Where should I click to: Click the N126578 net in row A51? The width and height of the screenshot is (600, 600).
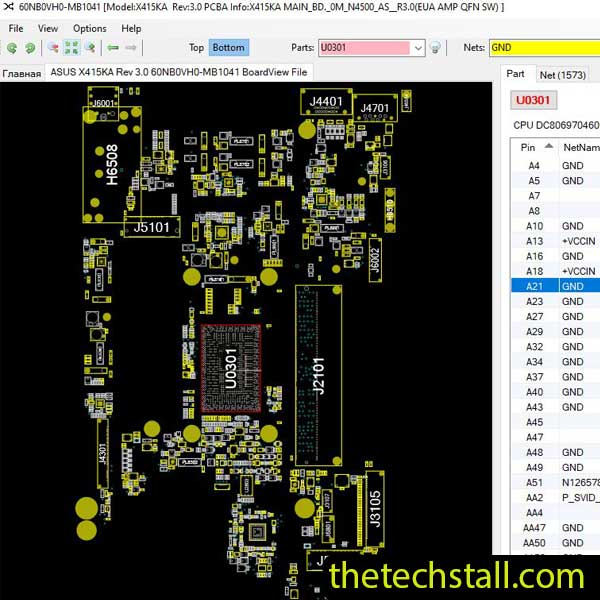[580, 483]
